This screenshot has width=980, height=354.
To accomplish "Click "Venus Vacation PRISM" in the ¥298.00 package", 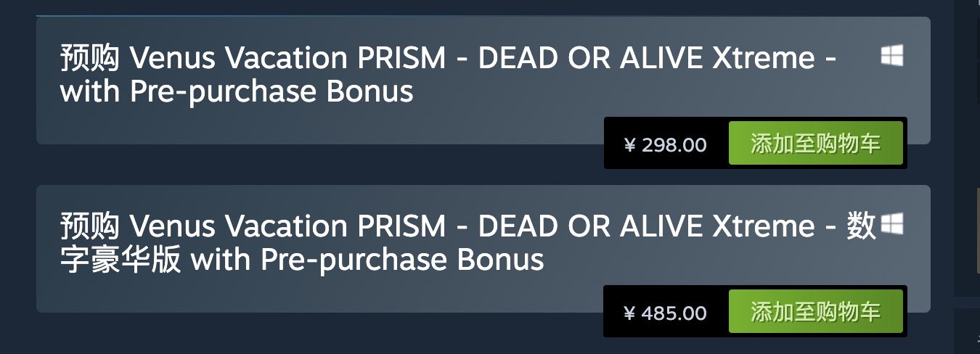I will tap(287, 59).
